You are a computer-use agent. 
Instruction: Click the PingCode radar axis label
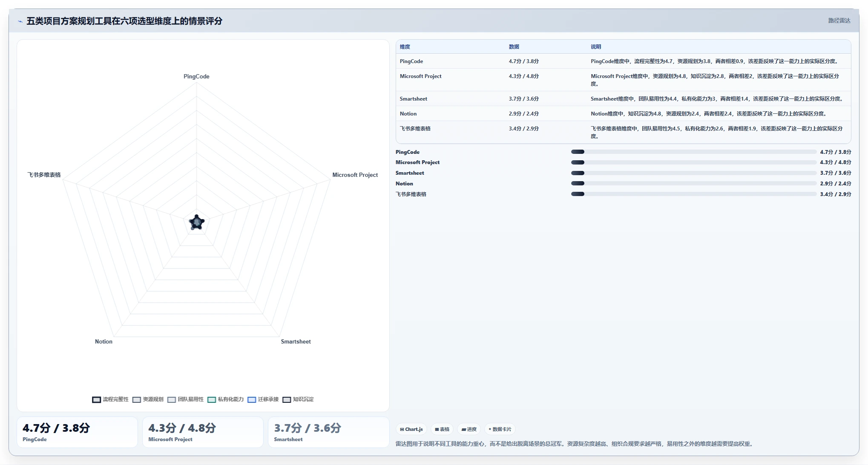pyautogui.click(x=196, y=76)
